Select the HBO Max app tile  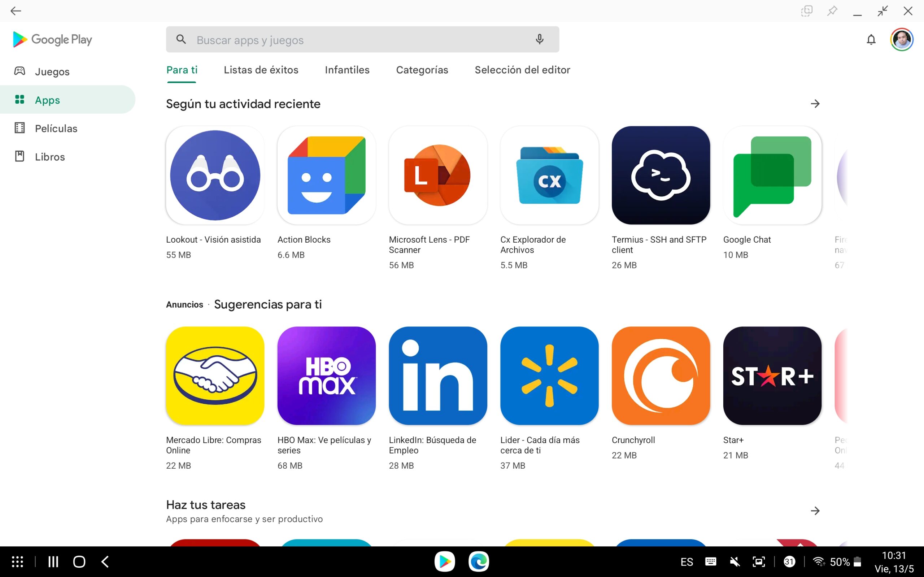point(326,376)
